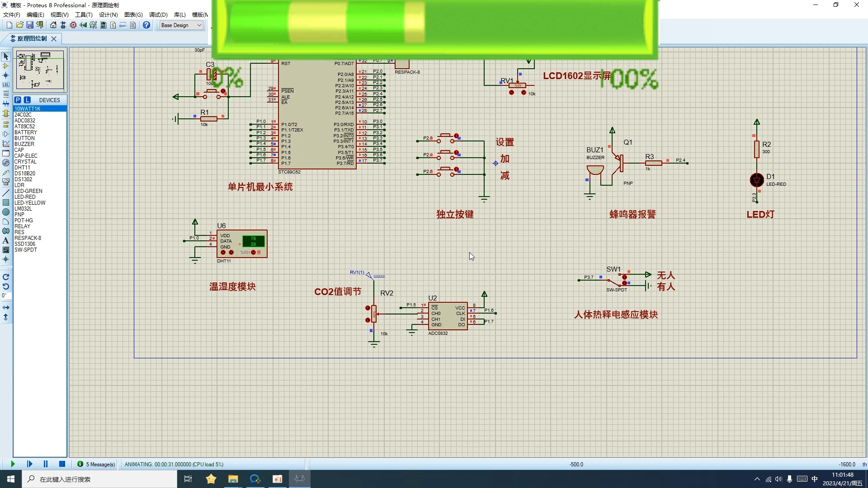The height and width of the screenshot is (488, 868).
Task: Stop the simulation
Action: tap(62, 464)
